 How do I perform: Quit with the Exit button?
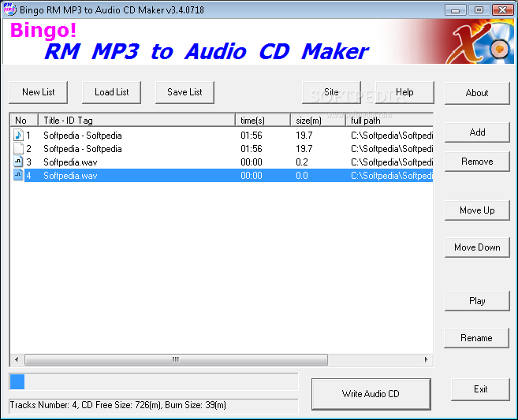tap(480, 389)
